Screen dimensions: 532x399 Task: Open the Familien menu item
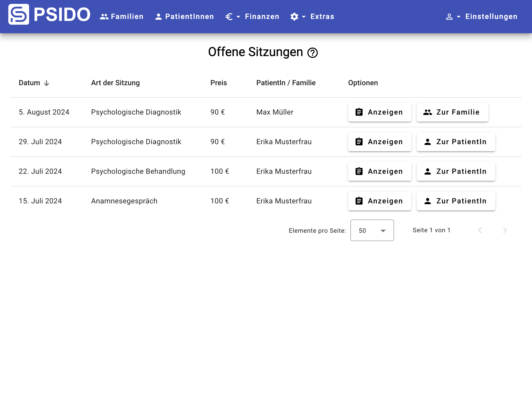[x=122, y=17]
